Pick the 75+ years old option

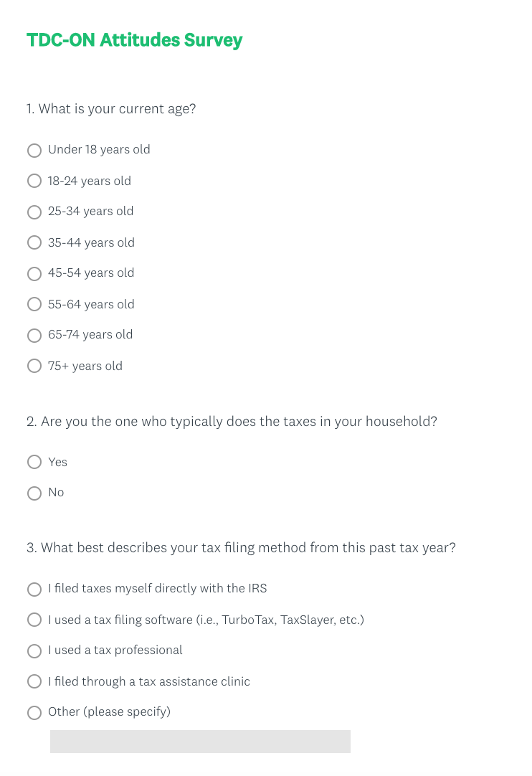[34, 366]
